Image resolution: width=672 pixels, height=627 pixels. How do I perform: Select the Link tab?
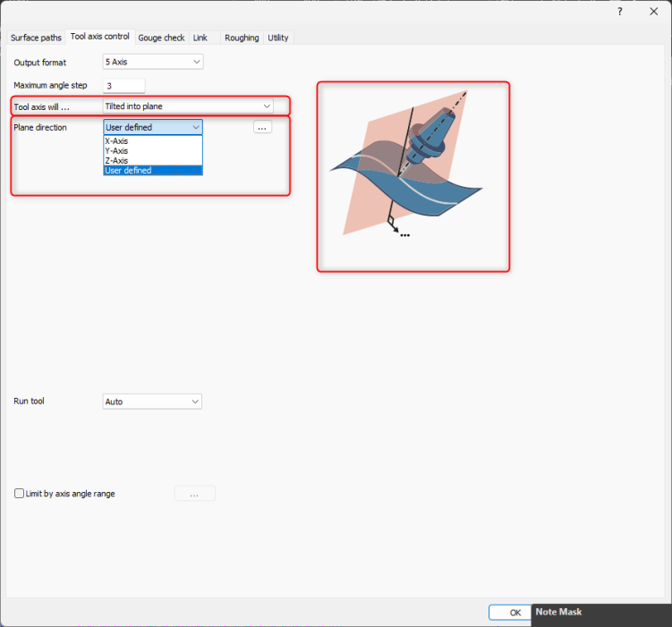200,38
